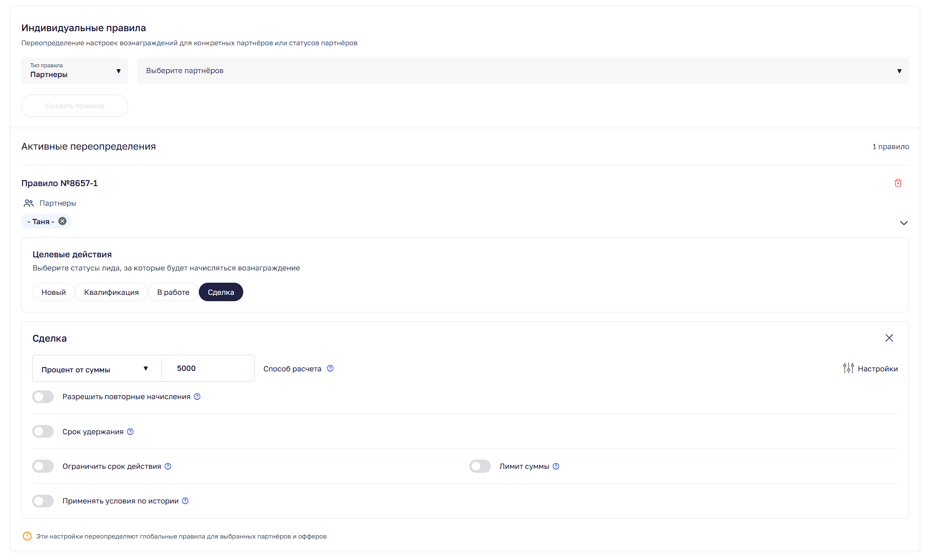Show help for Срок удержания
The width and height of the screenshot is (930, 560).
[130, 432]
